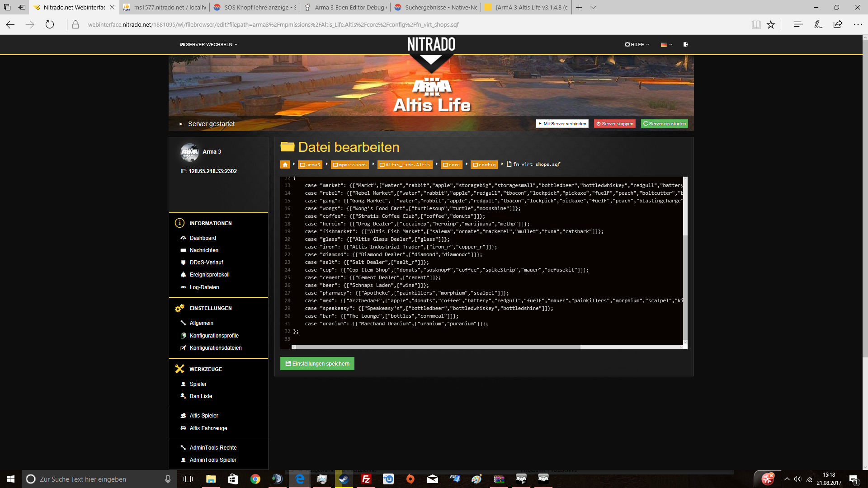Image resolution: width=868 pixels, height=488 pixels.
Task: Refresh the page with the reload icon
Action: (50, 25)
